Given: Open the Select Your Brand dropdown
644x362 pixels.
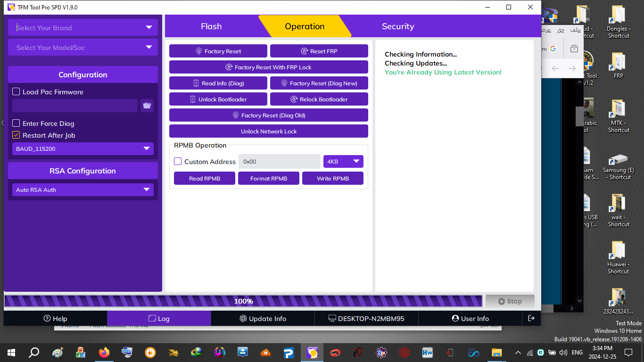Looking at the screenshot, I should (83, 27).
